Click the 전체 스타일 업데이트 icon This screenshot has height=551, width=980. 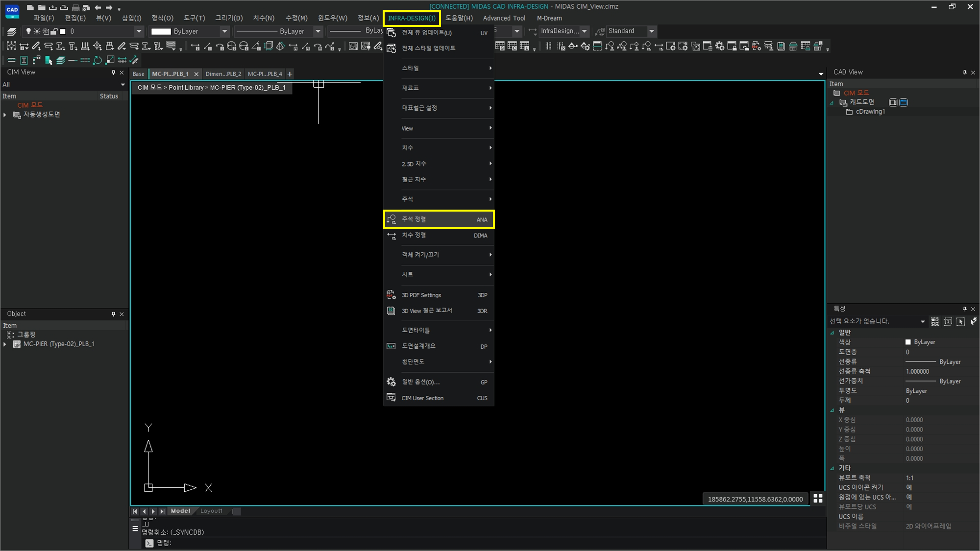pos(391,48)
